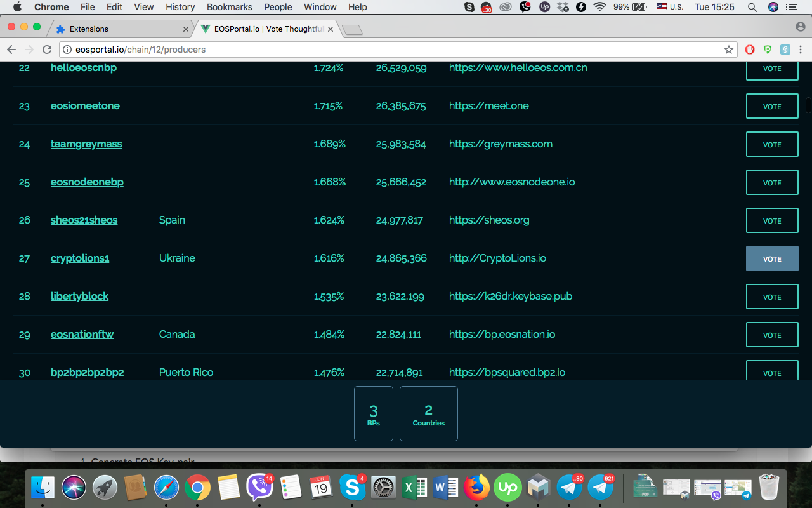Vote for teamgreymass
The image size is (812, 508).
tap(772, 145)
